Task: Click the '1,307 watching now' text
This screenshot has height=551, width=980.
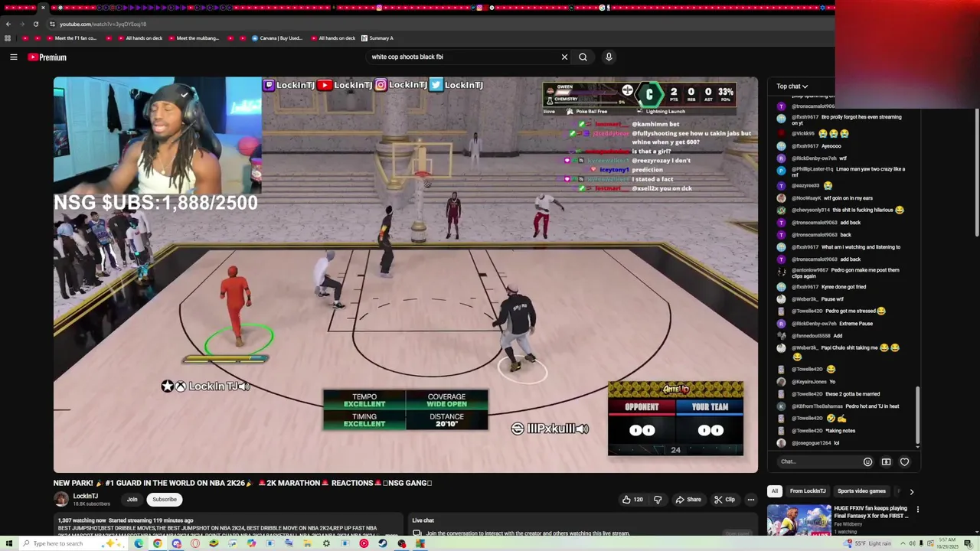Action: pyautogui.click(x=83, y=520)
